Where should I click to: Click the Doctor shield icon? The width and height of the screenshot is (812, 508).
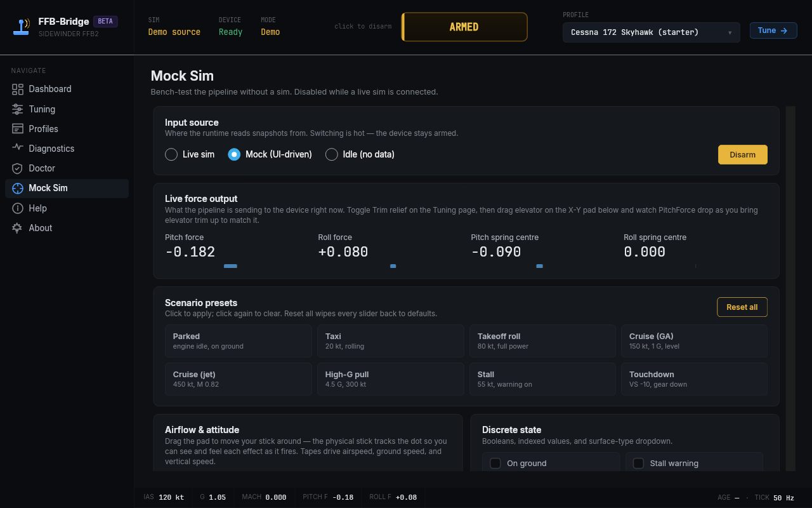tap(18, 168)
